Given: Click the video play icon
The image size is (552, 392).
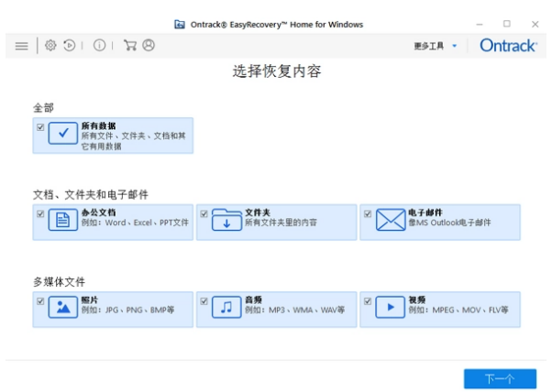Looking at the screenshot, I should point(390,309).
